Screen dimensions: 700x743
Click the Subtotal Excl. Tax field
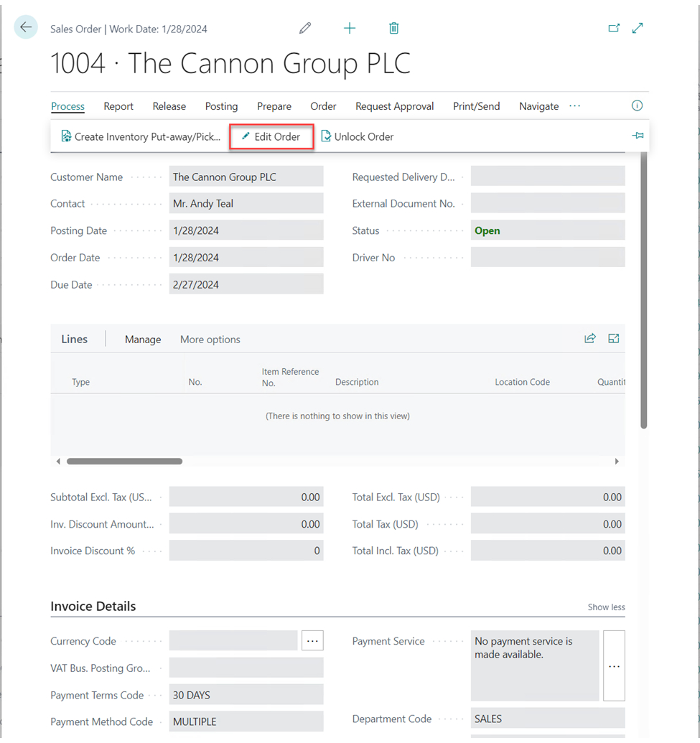pos(246,497)
